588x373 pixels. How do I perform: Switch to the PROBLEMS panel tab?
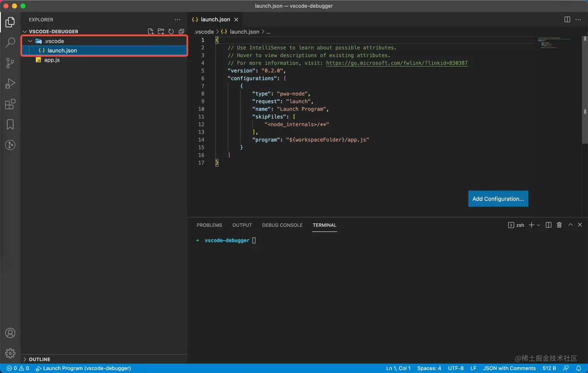[x=209, y=225]
